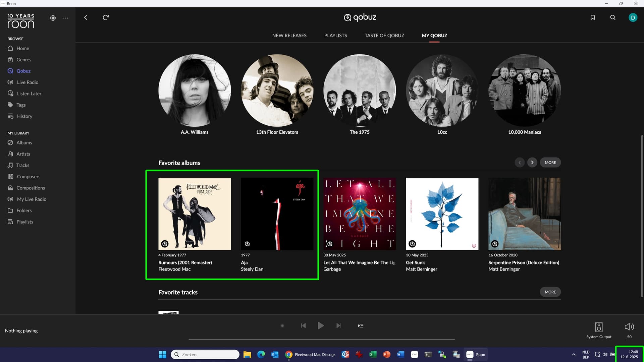Open Roon settings gear
Viewport: 644px width, 362px height.
pos(53,18)
